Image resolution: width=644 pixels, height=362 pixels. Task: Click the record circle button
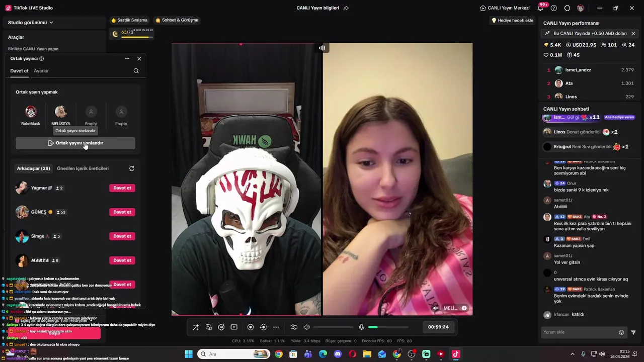251,327
